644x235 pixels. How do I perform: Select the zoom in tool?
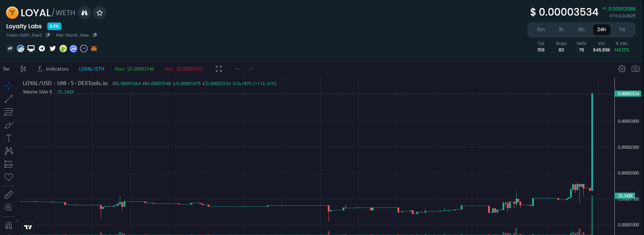pyautogui.click(x=9, y=208)
